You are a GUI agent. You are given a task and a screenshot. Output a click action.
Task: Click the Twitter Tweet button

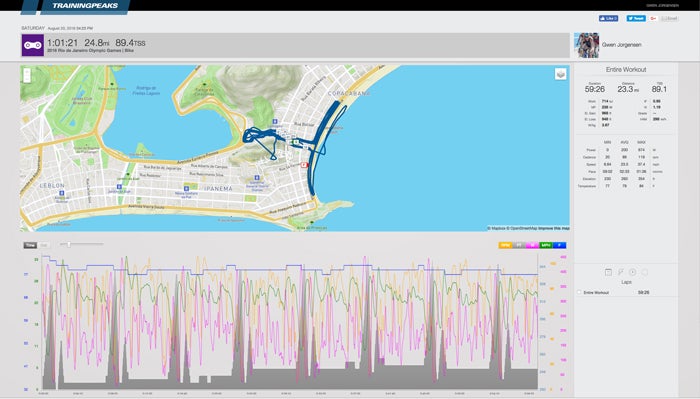click(x=636, y=18)
